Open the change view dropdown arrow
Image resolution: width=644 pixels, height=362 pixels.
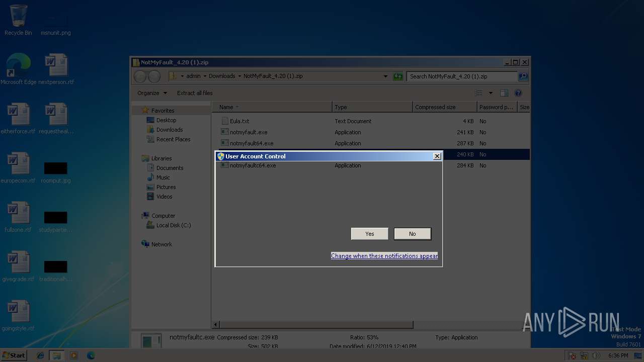491,93
